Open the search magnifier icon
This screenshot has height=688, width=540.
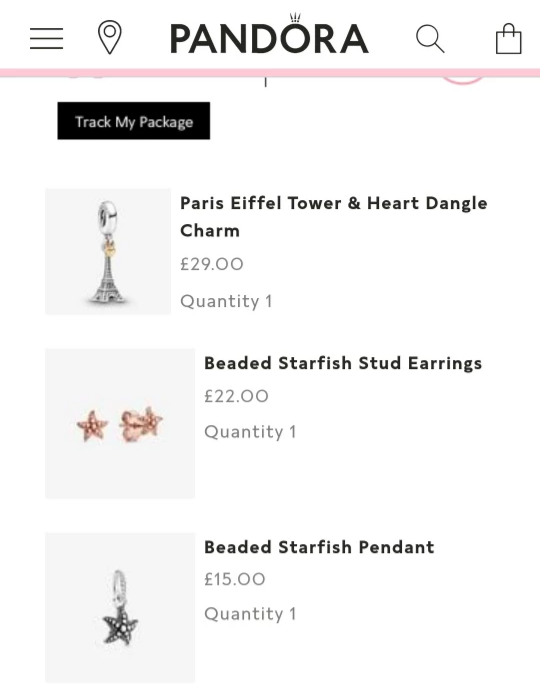point(430,39)
